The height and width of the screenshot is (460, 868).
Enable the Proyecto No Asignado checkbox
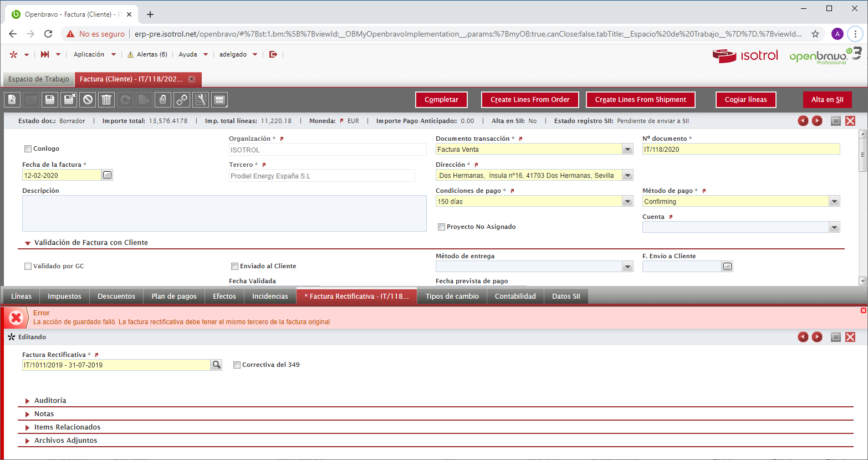441,227
